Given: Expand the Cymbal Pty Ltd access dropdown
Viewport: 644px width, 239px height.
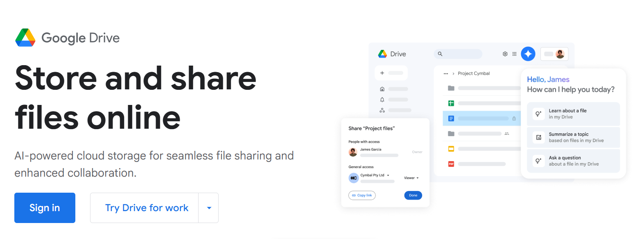Looking at the screenshot, I should [x=388, y=175].
